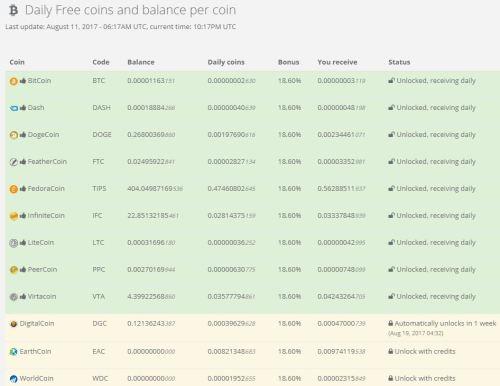Click the You receive column header
The image size is (500, 386).
(337, 62)
